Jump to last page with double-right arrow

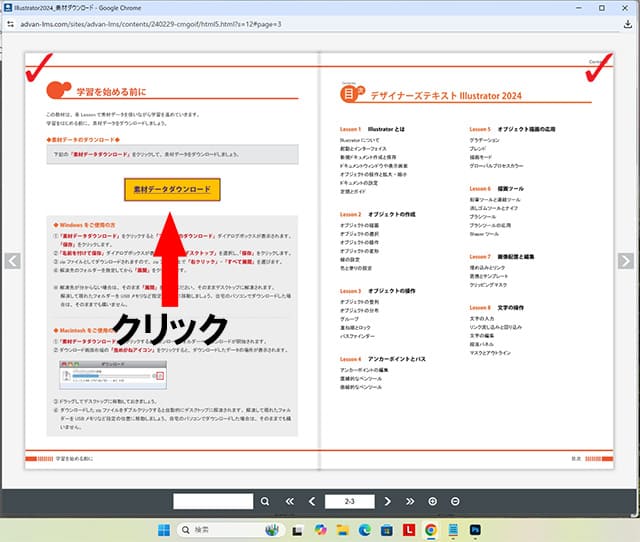click(408, 501)
